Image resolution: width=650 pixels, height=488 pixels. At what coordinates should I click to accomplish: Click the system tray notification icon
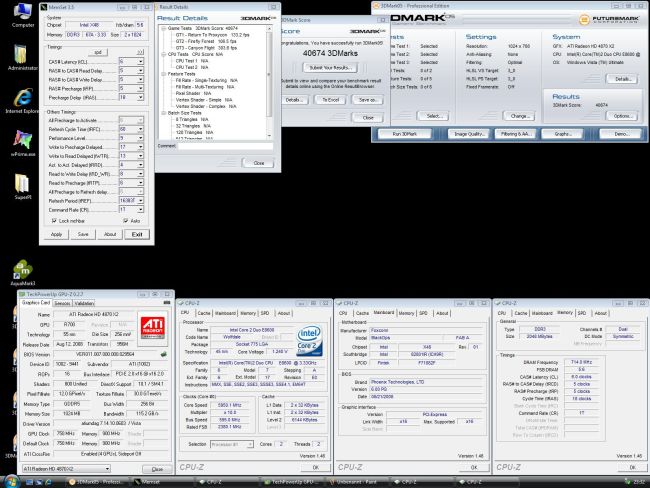[627, 482]
